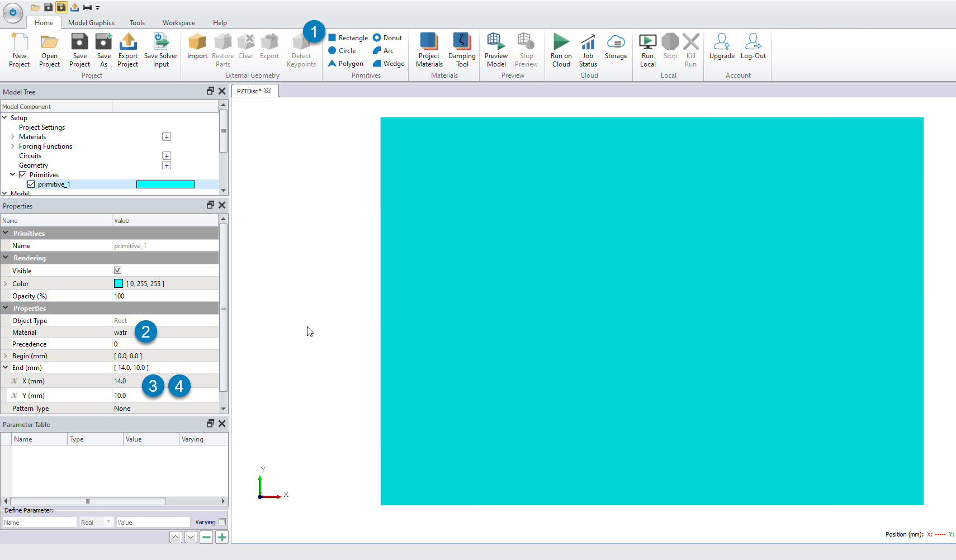Select the Circle primitive tool

coord(342,51)
